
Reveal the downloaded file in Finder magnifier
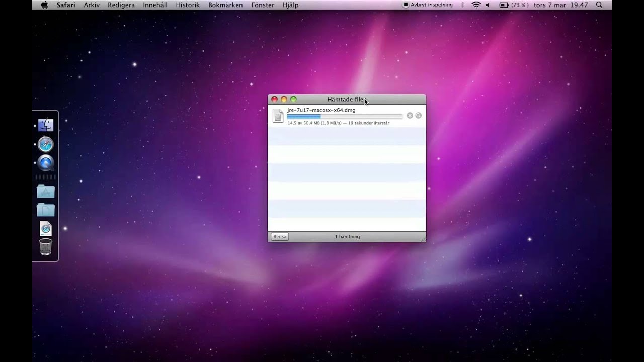(418, 116)
